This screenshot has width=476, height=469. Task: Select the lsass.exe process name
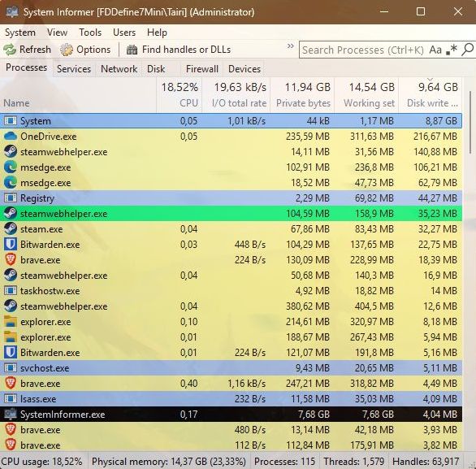tap(38, 399)
